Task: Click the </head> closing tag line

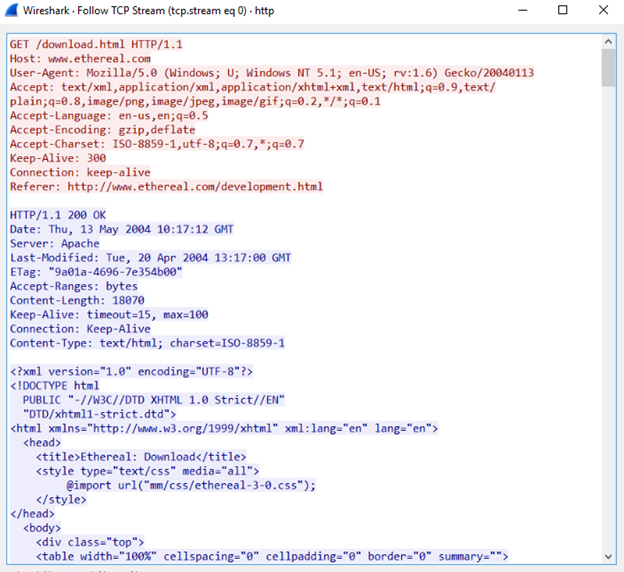Action: point(32,514)
